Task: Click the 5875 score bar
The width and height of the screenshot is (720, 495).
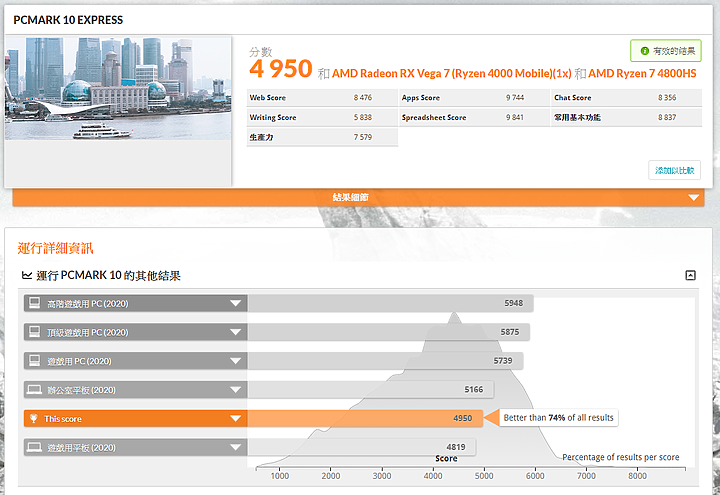Action: coord(388,332)
